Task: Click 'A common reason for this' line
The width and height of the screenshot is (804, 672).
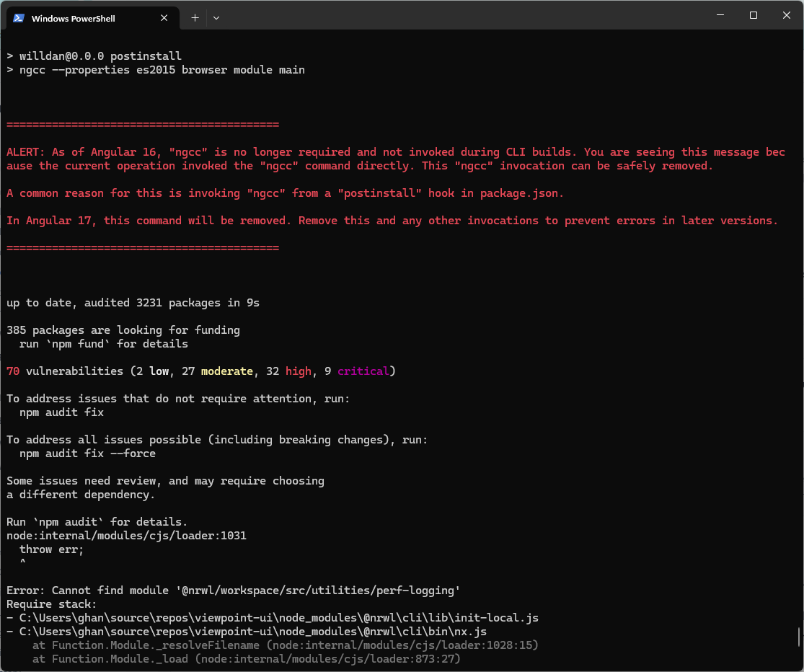Action: pos(285,193)
